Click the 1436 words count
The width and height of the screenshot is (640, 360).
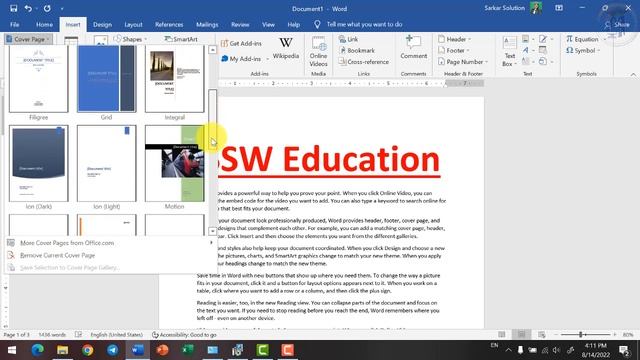coord(52,335)
